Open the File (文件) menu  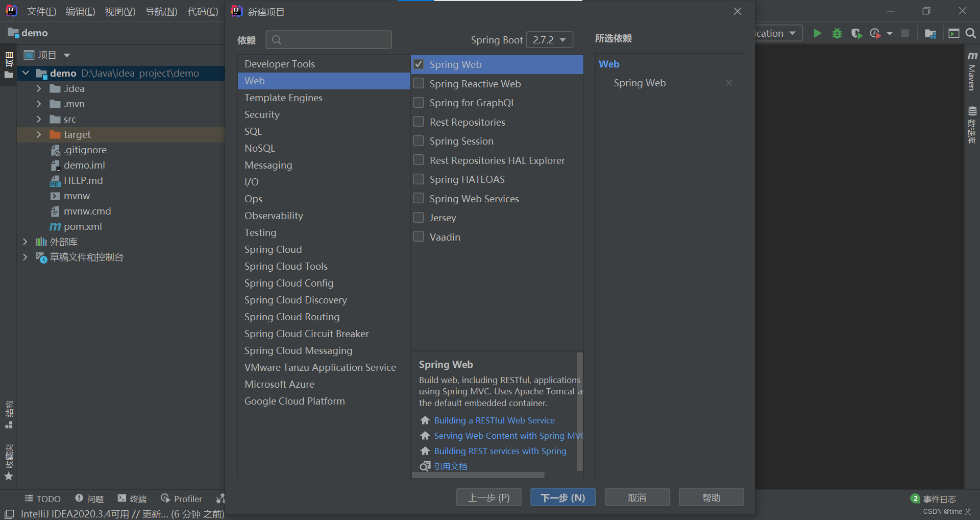tap(41, 11)
